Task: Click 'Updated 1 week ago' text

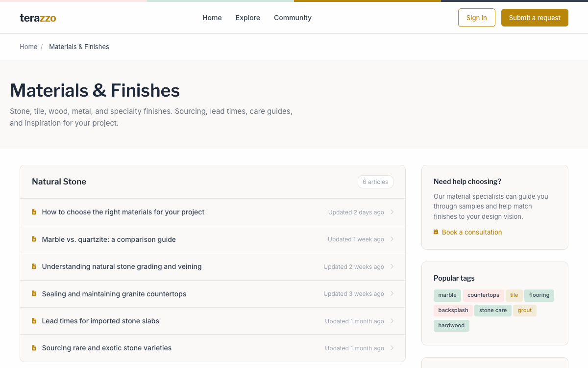Action: [x=356, y=239]
